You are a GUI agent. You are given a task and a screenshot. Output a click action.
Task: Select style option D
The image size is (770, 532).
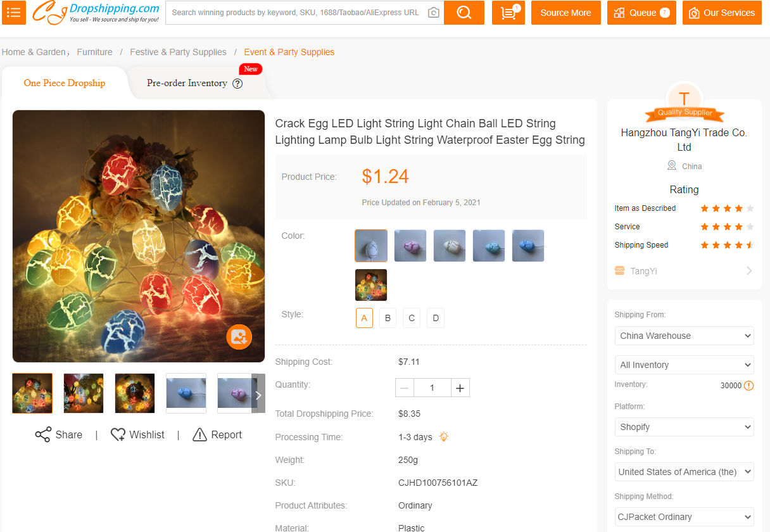point(436,318)
